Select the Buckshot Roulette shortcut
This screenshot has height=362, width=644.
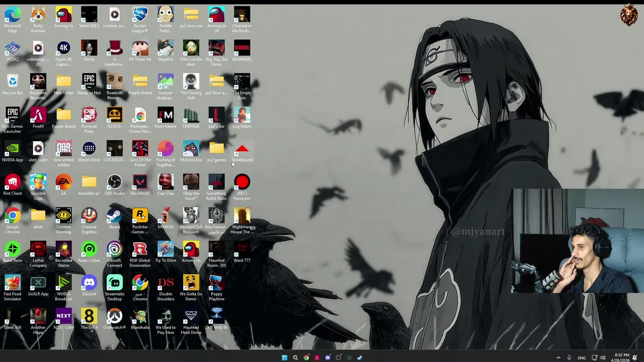click(38, 86)
